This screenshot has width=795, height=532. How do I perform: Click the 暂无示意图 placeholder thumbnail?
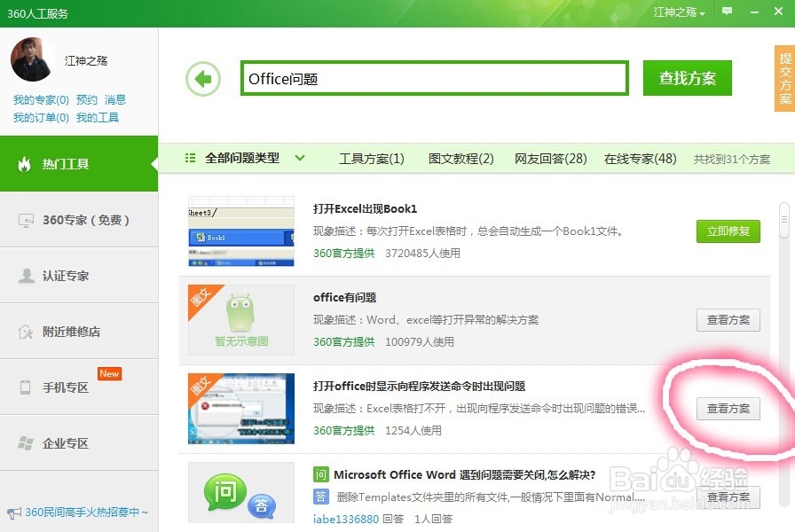[240, 320]
